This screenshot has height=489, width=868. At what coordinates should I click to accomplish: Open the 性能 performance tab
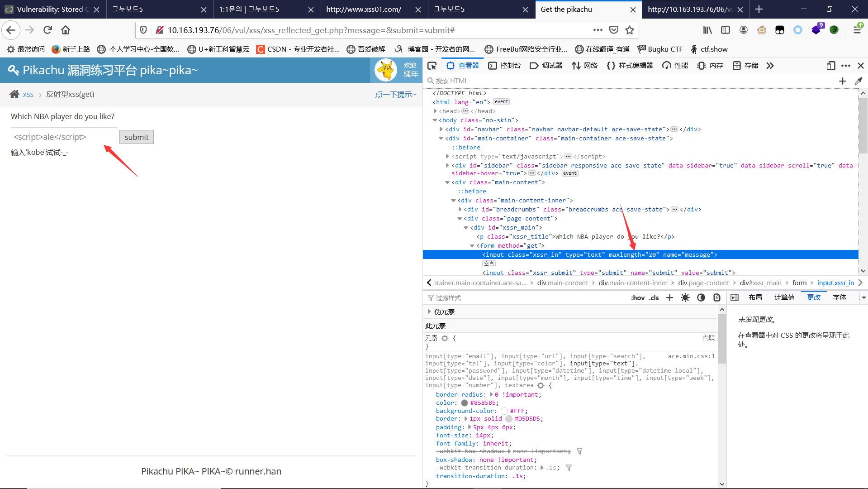pos(675,66)
